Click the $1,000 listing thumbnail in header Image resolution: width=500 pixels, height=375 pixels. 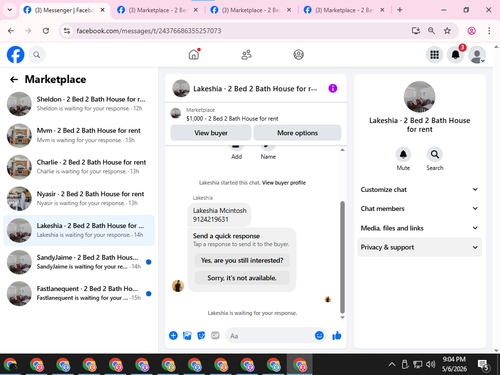pyautogui.click(x=176, y=113)
